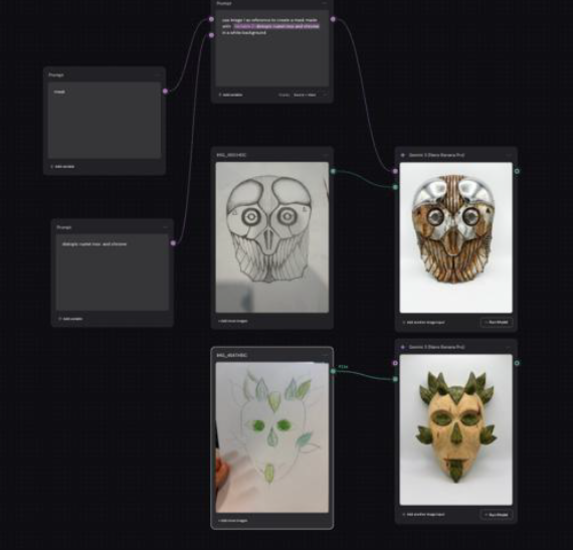Open the three-dot menu of the "mask" prompt node
This screenshot has height=550, width=573.
click(x=158, y=75)
